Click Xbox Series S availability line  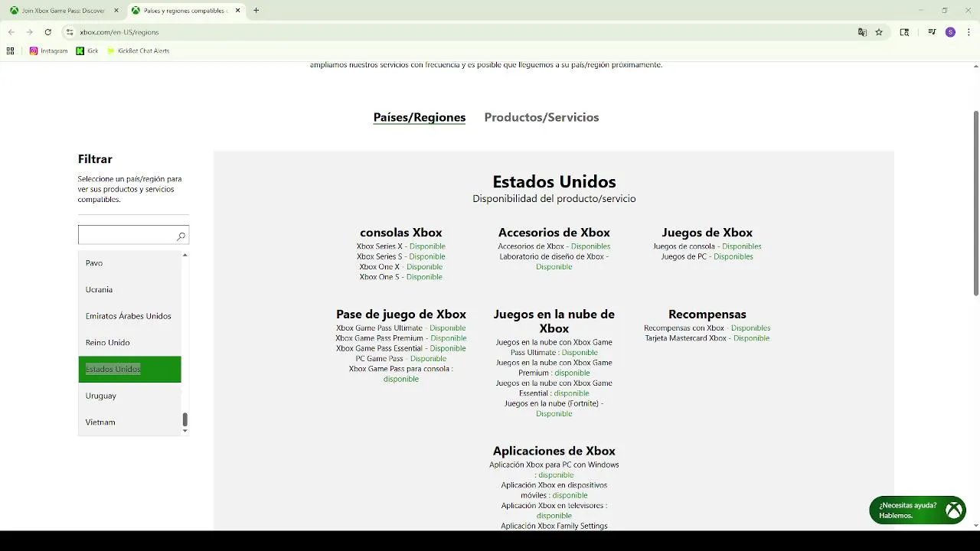pos(401,256)
